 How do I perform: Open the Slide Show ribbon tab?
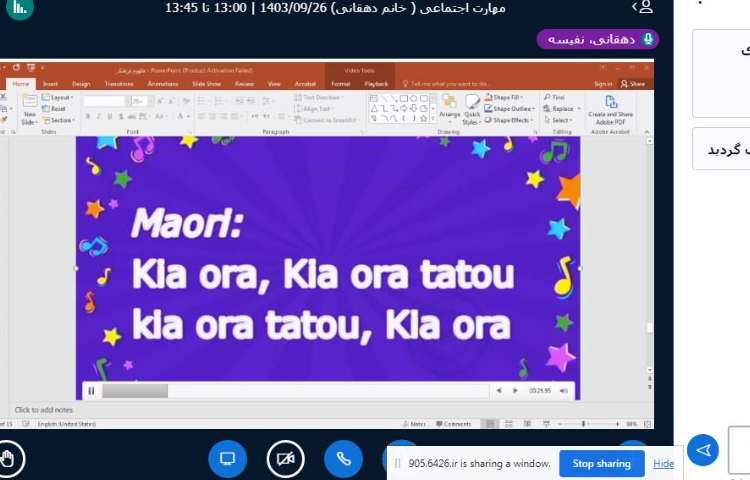[x=207, y=84]
